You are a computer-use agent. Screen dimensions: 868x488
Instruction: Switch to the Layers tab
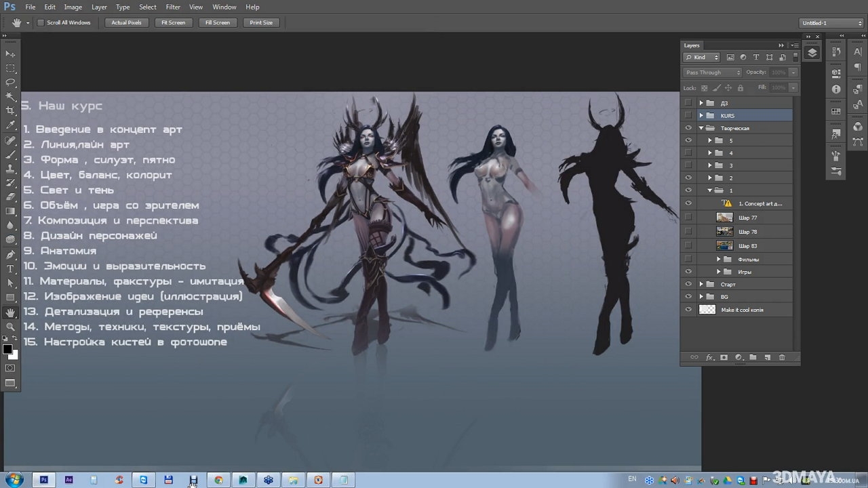pos(692,45)
